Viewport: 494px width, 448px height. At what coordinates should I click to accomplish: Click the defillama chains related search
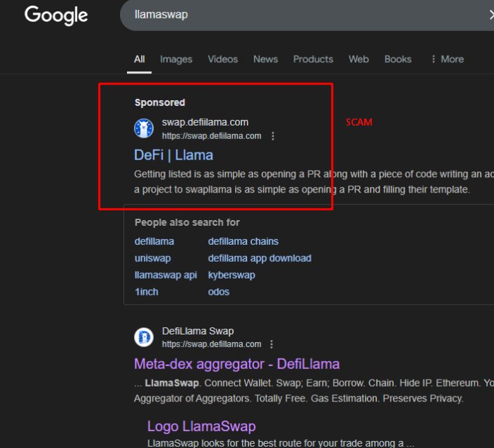pyautogui.click(x=243, y=241)
